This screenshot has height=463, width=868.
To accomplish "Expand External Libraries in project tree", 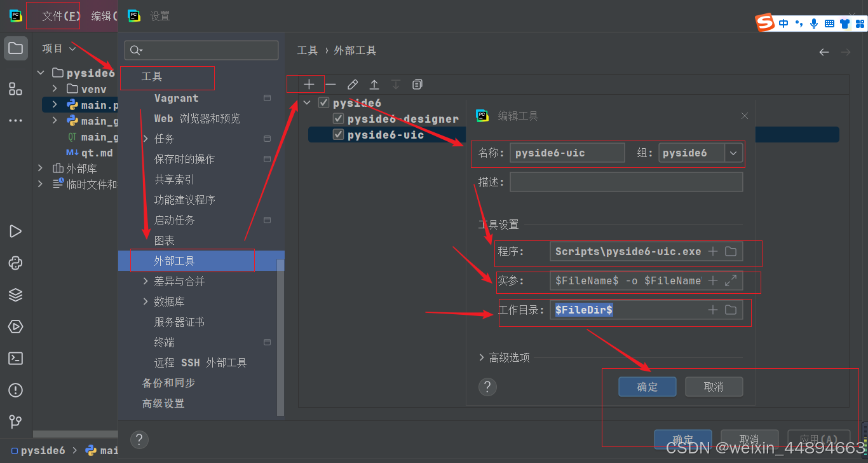I will coord(41,169).
